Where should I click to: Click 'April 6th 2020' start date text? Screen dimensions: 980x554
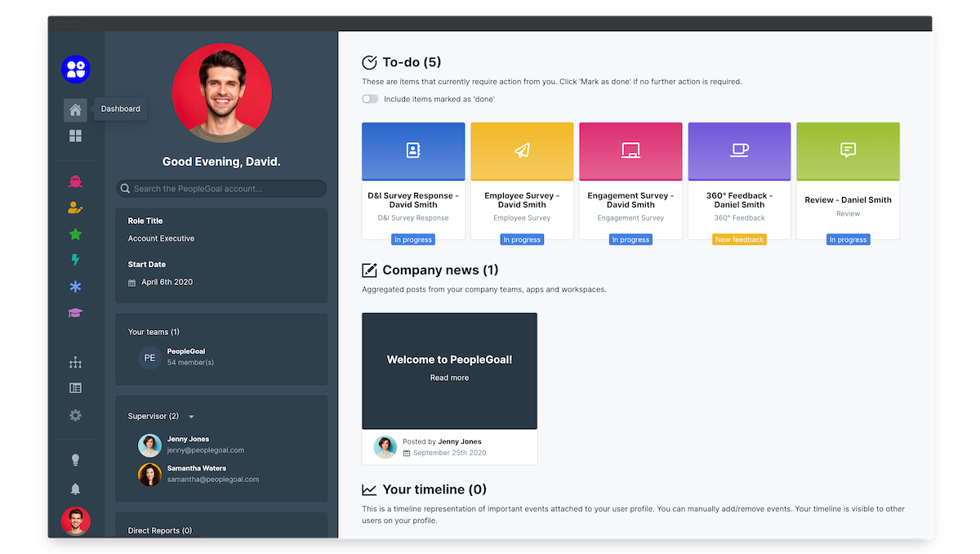167,283
